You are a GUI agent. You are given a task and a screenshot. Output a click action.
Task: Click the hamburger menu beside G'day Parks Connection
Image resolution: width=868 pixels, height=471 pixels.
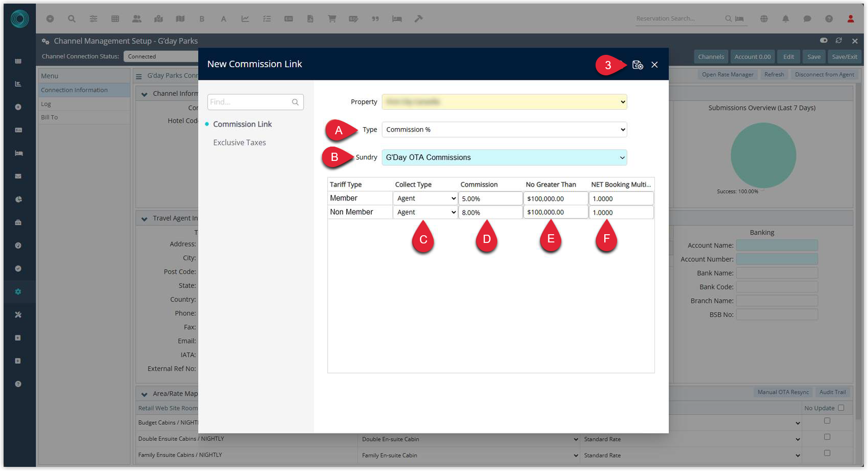tap(139, 76)
